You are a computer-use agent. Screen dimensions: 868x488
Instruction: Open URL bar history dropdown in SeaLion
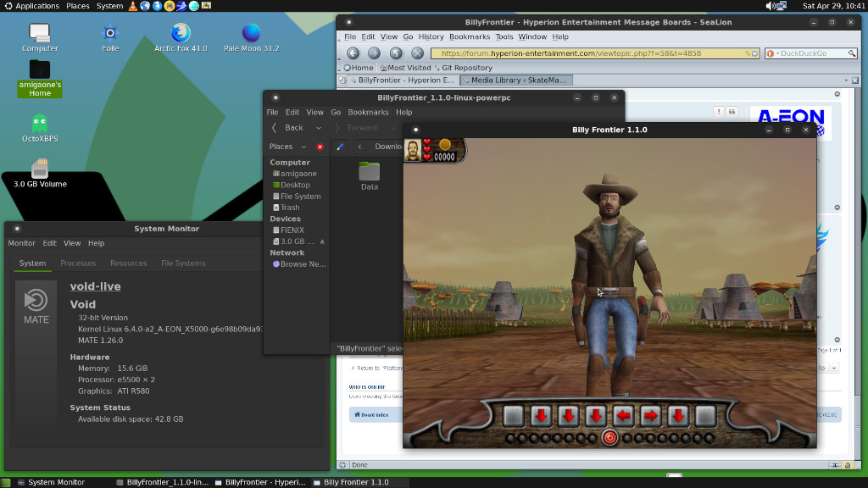[754, 53]
